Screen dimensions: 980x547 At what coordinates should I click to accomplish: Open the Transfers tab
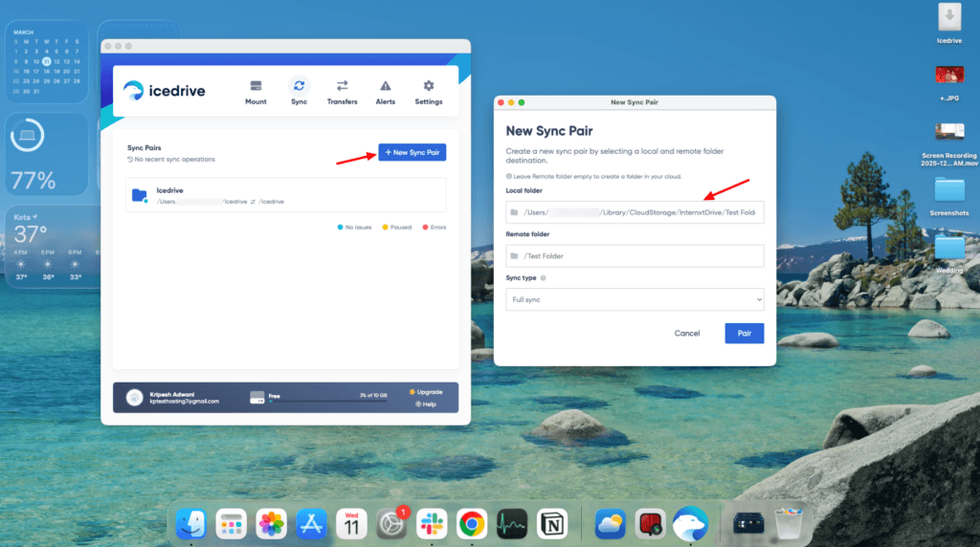(x=342, y=93)
